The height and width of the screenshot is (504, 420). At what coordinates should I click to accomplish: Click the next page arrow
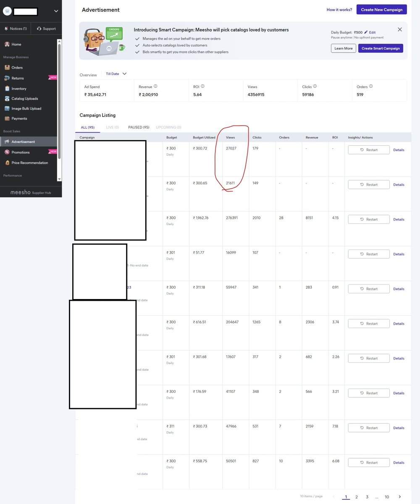point(399,497)
